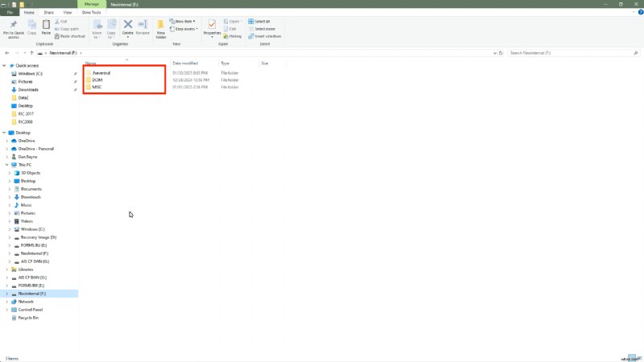Open the File menu

pos(11,13)
